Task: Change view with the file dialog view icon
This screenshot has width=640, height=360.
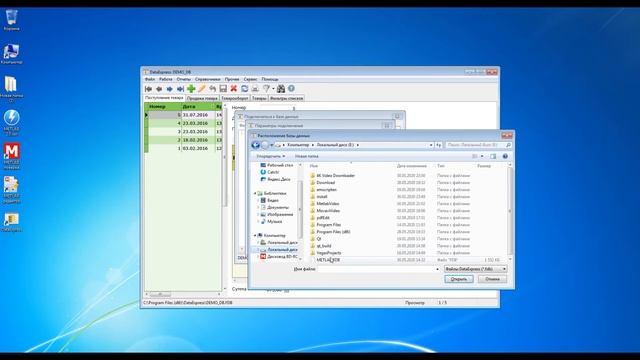Action: pyautogui.click(x=475, y=156)
